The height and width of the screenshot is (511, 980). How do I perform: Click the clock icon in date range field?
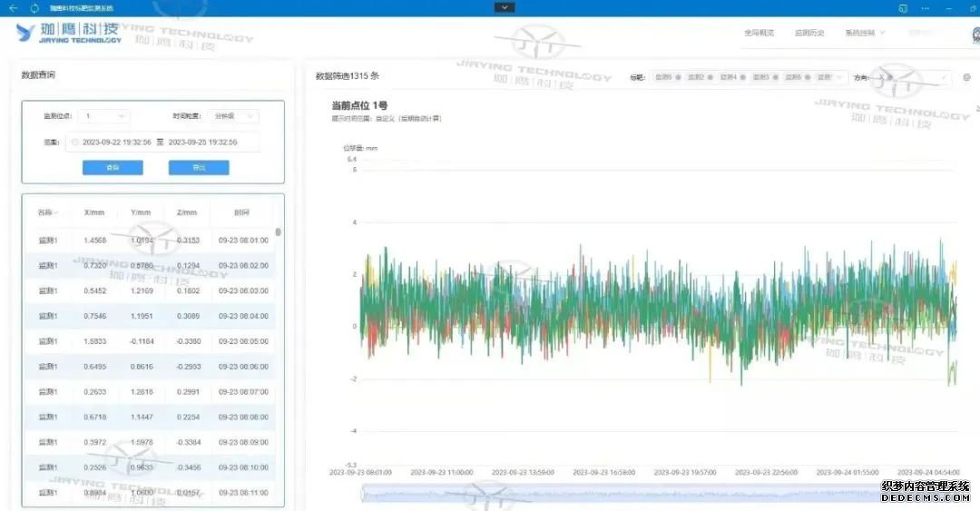[x=75, y=142]
